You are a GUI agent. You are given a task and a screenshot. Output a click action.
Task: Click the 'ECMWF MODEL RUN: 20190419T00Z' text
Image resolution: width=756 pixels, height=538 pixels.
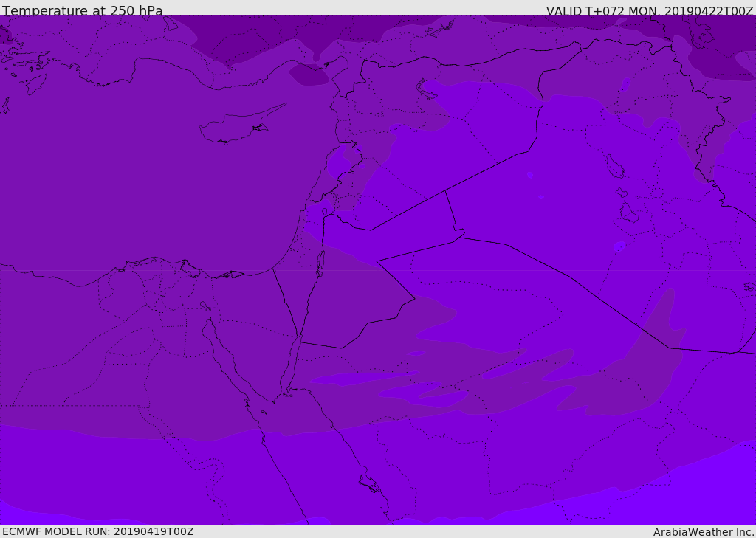(x=98, y=531)
